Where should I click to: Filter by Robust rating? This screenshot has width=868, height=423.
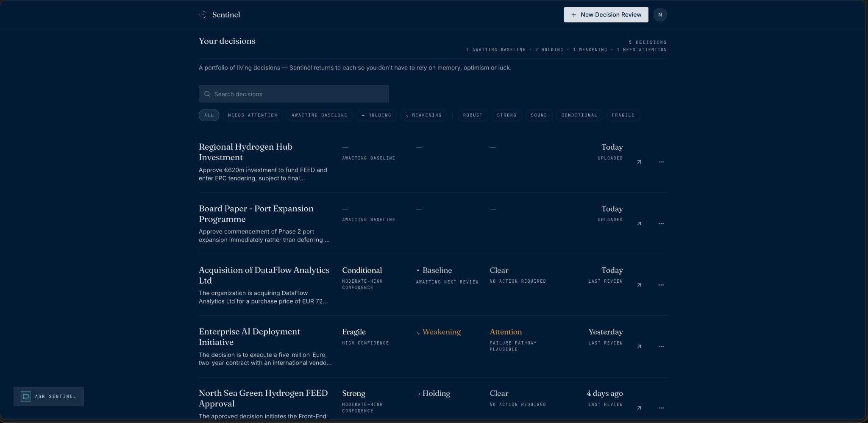[473, 115]
